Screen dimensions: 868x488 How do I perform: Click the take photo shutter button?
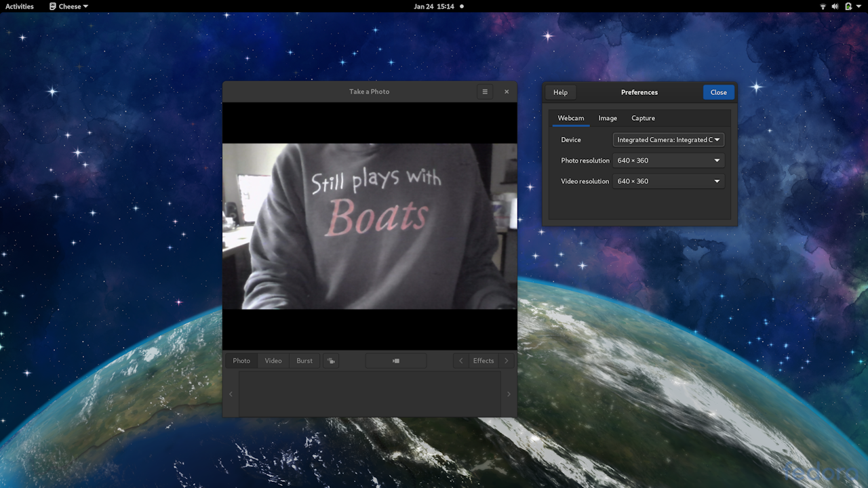[x=396, y=361]
